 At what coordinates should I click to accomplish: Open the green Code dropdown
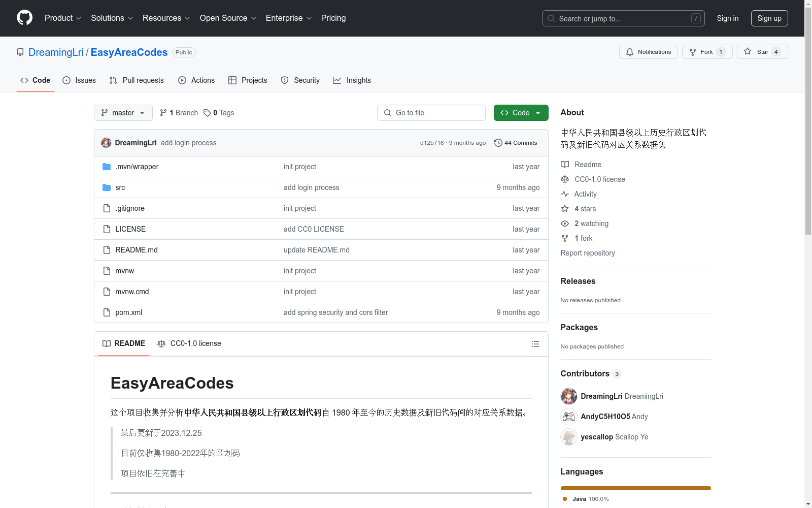521,113
